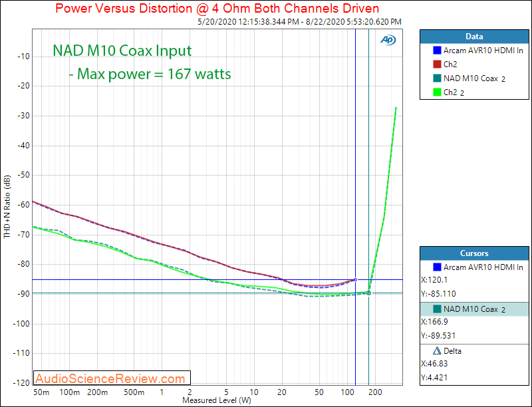
Task: Click the Data panel header
Action: point(474,37)
